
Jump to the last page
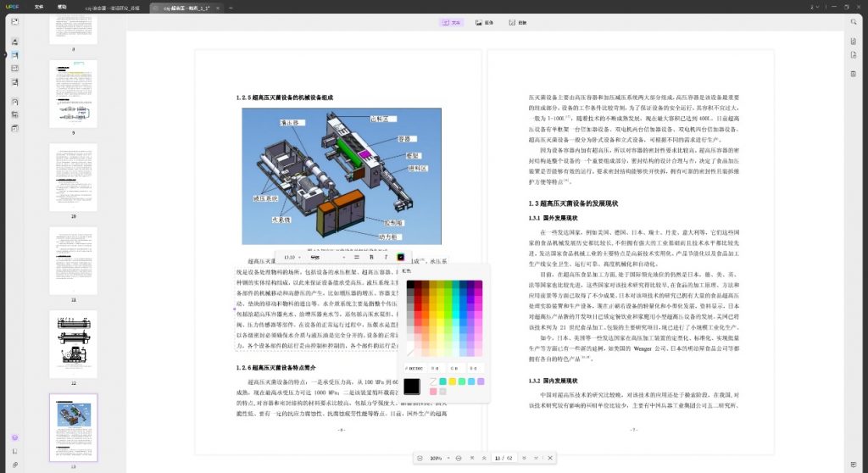(537, 458)
